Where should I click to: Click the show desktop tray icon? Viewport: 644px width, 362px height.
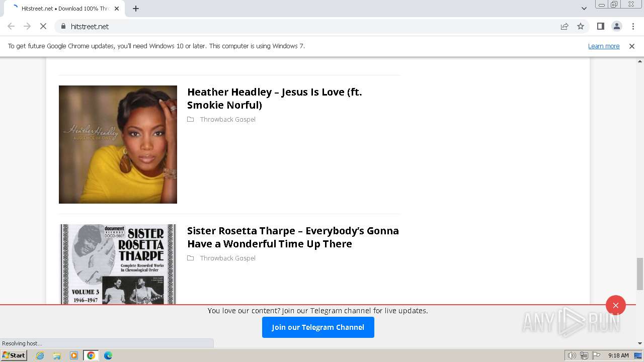[x=638, y=355]
